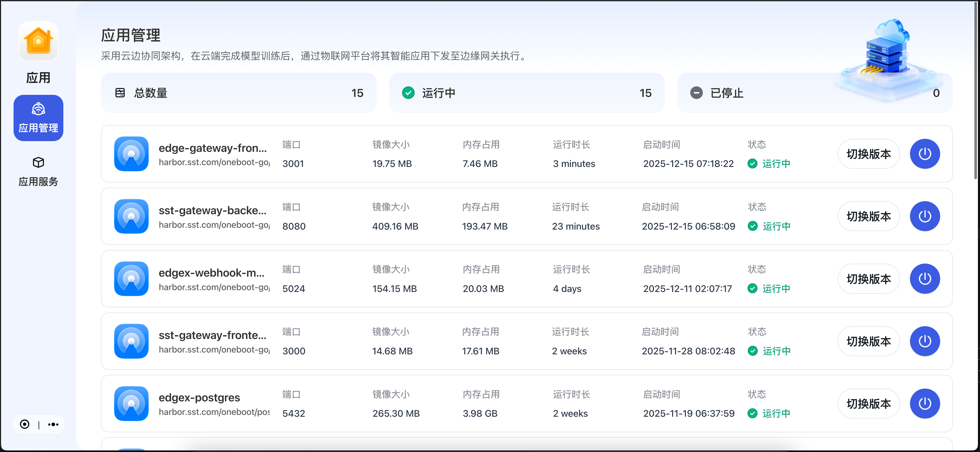980x452 pixels.
Task: Click 切换版本 for edge-gateway-frontend
Action: click(x=869, y=154)
